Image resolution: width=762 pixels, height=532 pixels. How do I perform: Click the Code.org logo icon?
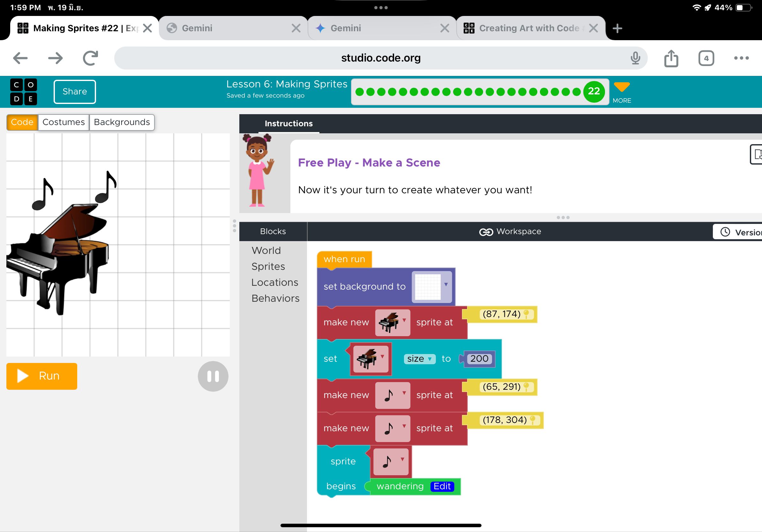click(x=24, y=92)
